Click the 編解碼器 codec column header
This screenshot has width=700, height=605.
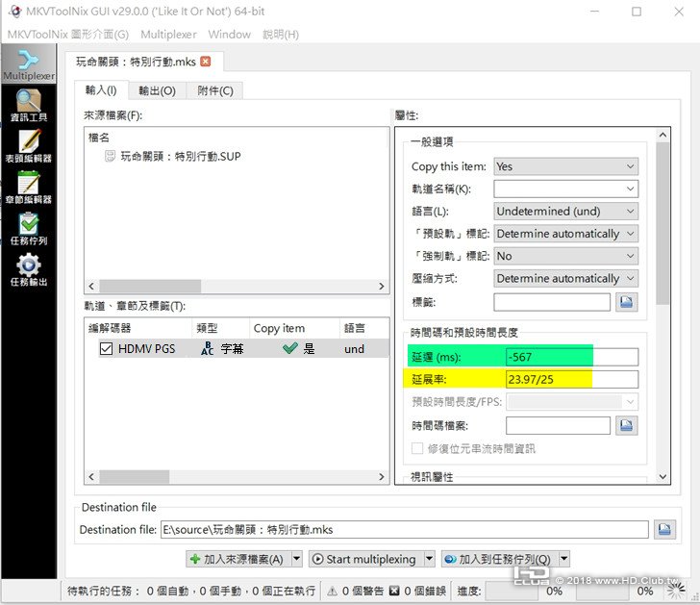(x=137, y=328)
